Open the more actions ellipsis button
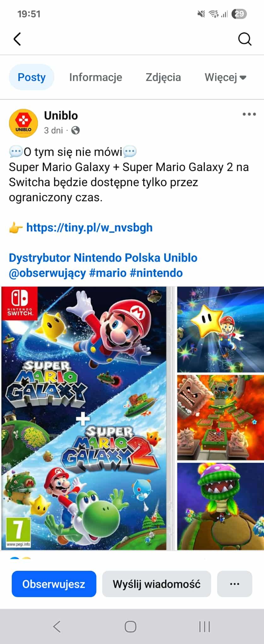The image size is (264, 644). 235,584
